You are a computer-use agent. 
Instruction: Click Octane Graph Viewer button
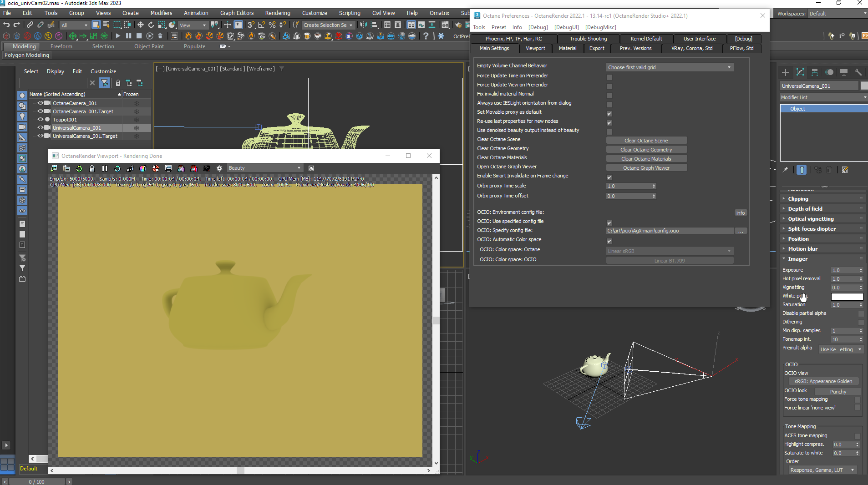[x=646, y=168]
